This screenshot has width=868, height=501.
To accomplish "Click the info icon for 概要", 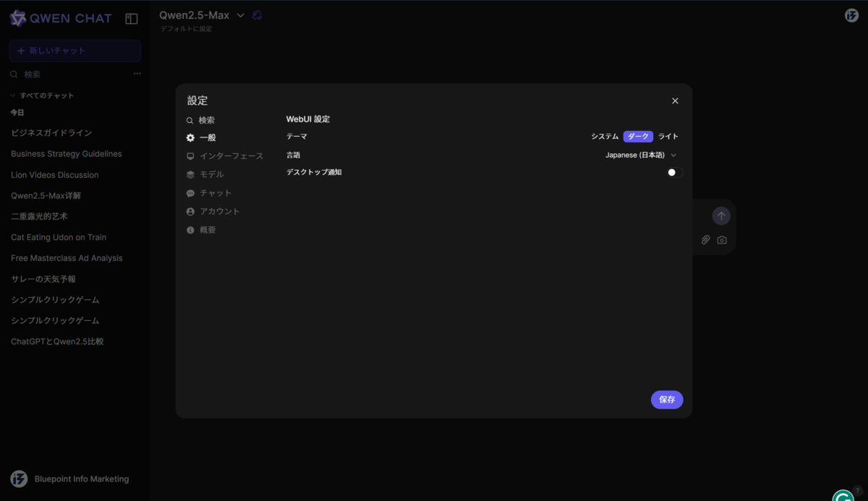I will [x=190, y=230].
